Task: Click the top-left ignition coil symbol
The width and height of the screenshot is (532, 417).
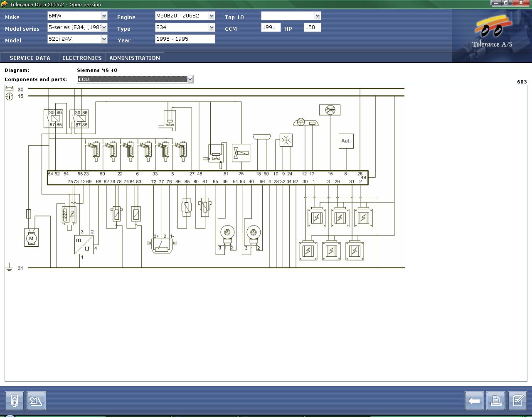Action: (317, 218)
